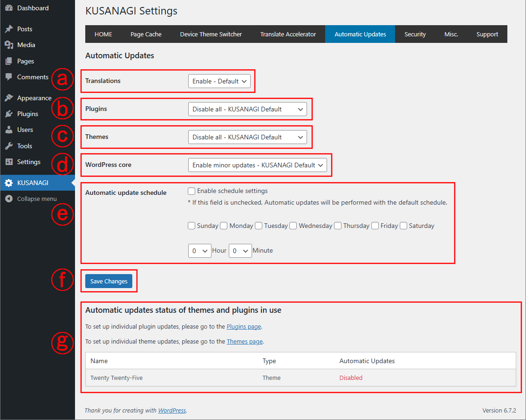526x420 pixels.
Task: Check the Sunday checkbox
Action: 191,226
